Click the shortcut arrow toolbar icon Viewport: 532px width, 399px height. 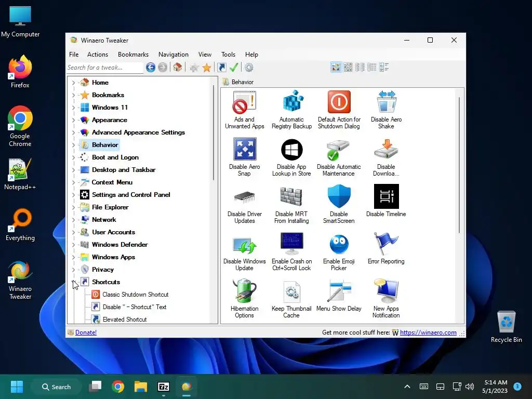tap(222, 68)
